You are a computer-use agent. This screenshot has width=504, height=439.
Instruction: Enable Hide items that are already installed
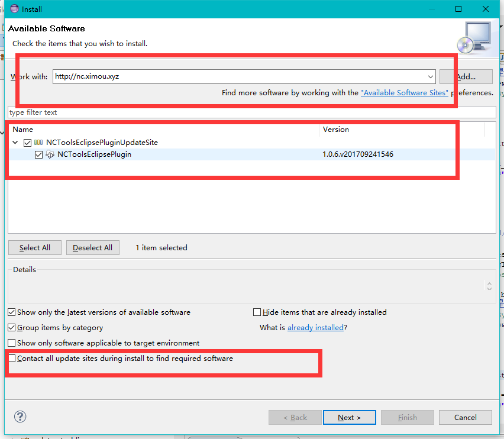coord(257,312)
